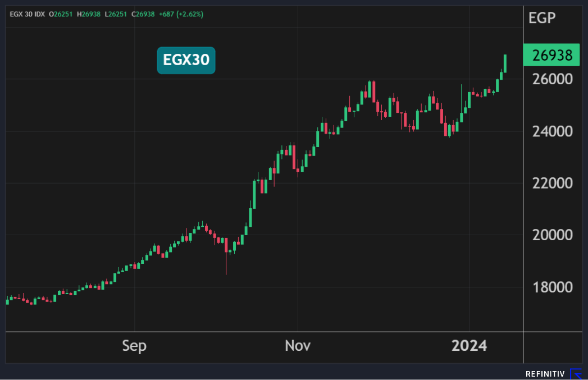Click the REFINITIV text watermark
Viewport: 588px width, 380px height.
pyautogui.click(x=545, y=374)
